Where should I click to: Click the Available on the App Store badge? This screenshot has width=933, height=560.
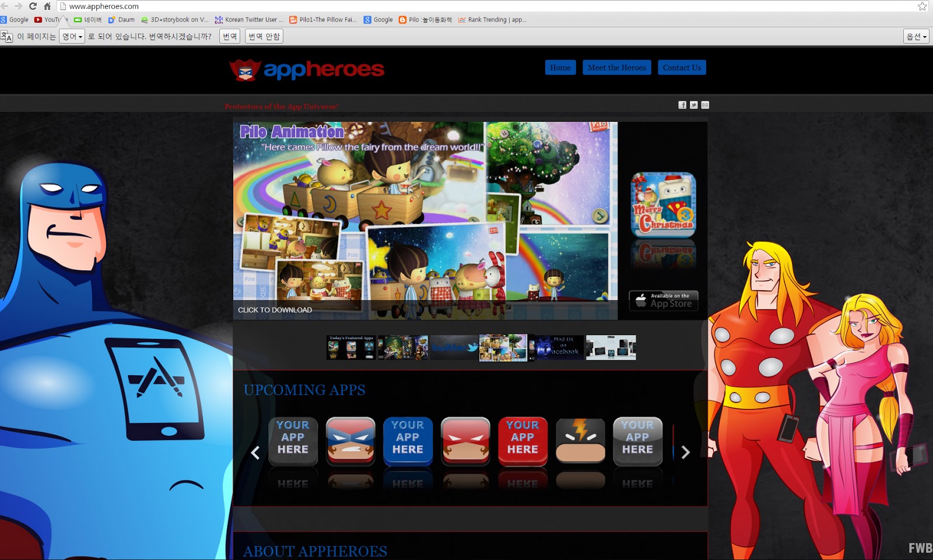click(x=664, y=300)
